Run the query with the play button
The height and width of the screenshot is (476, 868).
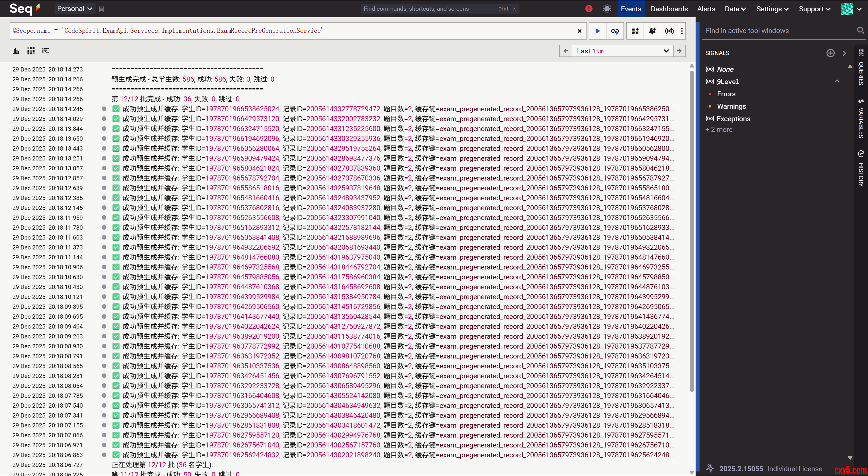coord(598,31)
